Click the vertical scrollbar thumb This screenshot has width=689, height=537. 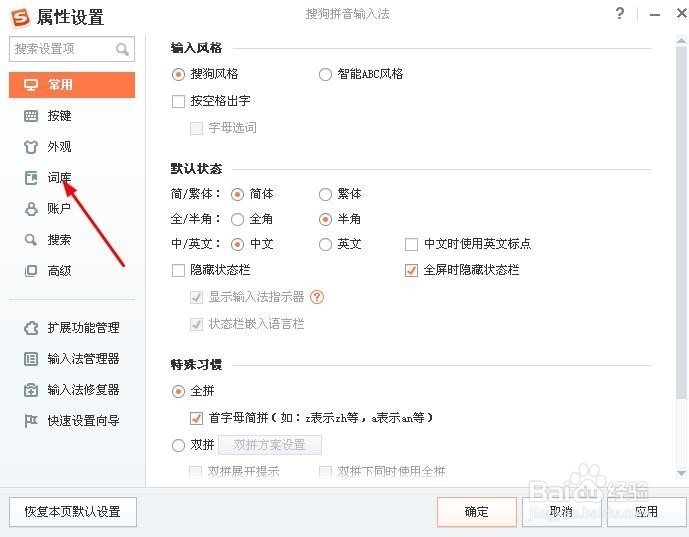pyautogui.click(x=682, y=222)
